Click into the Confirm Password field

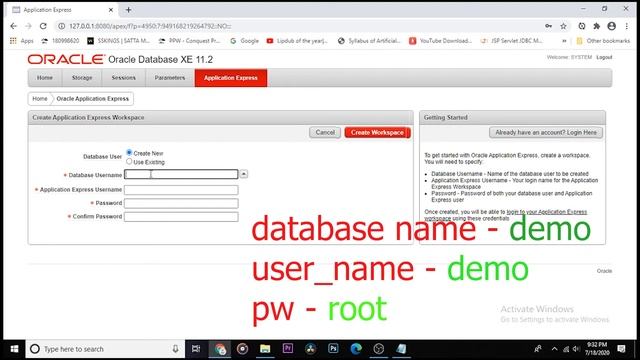[181, 217]
